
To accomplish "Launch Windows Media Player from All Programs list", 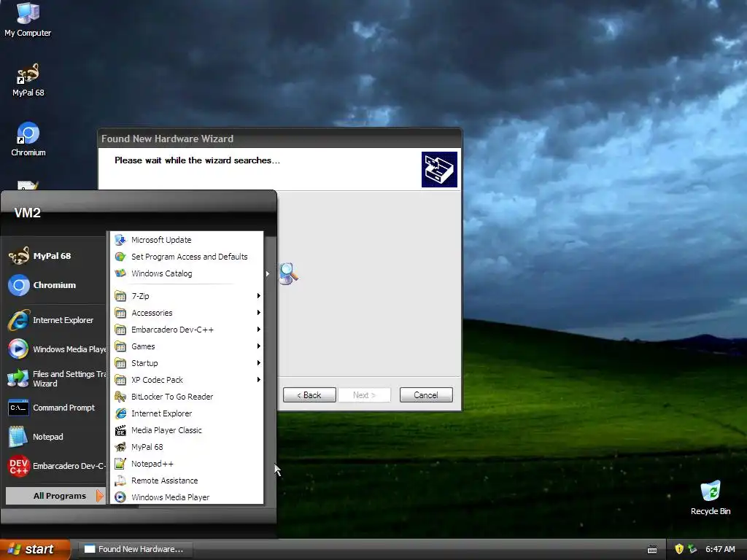I will click(x=187, y=497).
